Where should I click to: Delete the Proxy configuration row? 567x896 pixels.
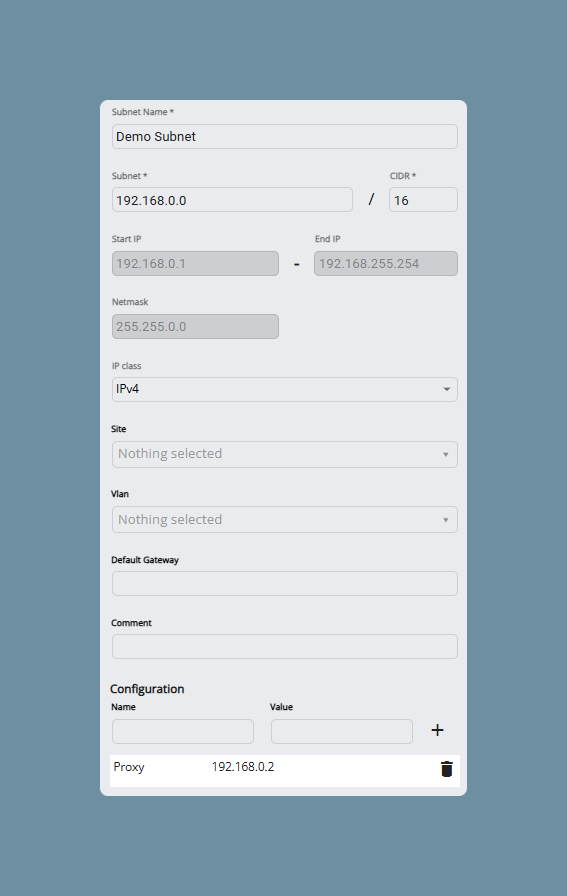coord(446,769)
